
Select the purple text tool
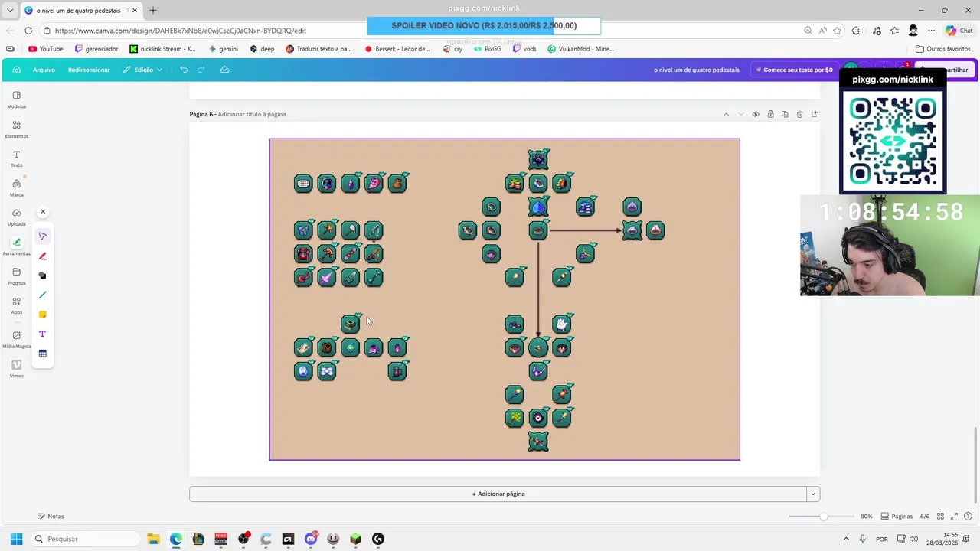click(x=43, y=334)
